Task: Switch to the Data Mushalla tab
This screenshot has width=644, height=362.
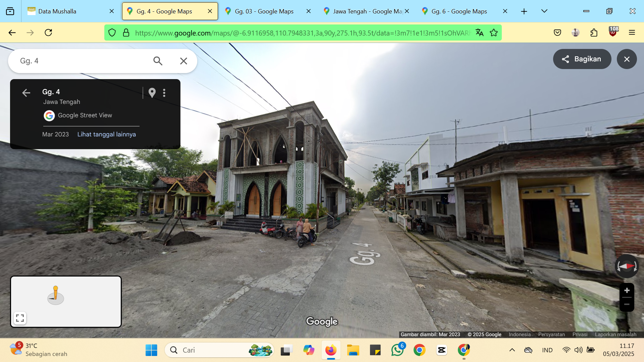Action: click(x=57, y=11)
